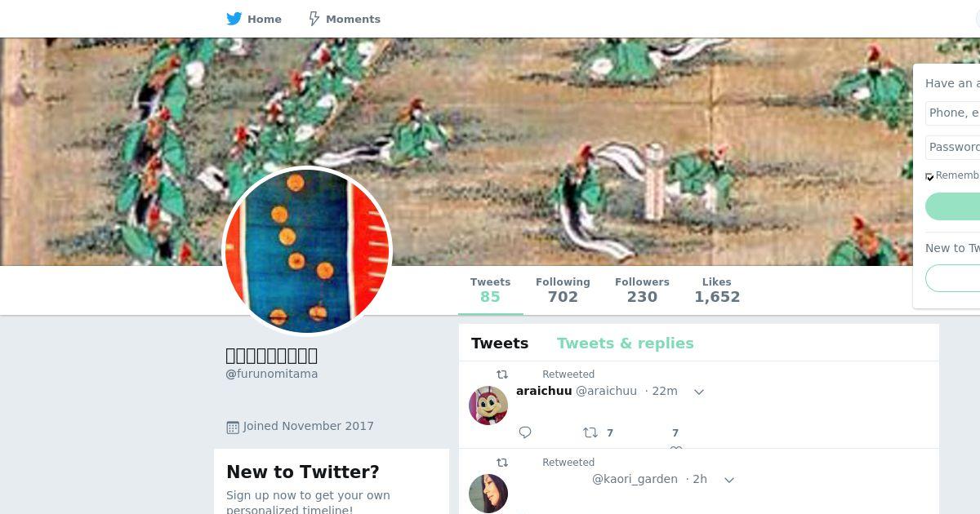Screen dimensions: 980x514
Task: Click the Phone, email field in login
Action: coord(952,113)
